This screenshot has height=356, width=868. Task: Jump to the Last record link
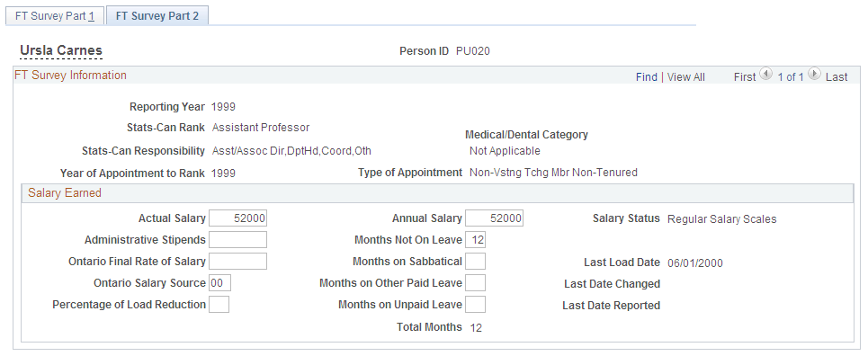point(837,77)
